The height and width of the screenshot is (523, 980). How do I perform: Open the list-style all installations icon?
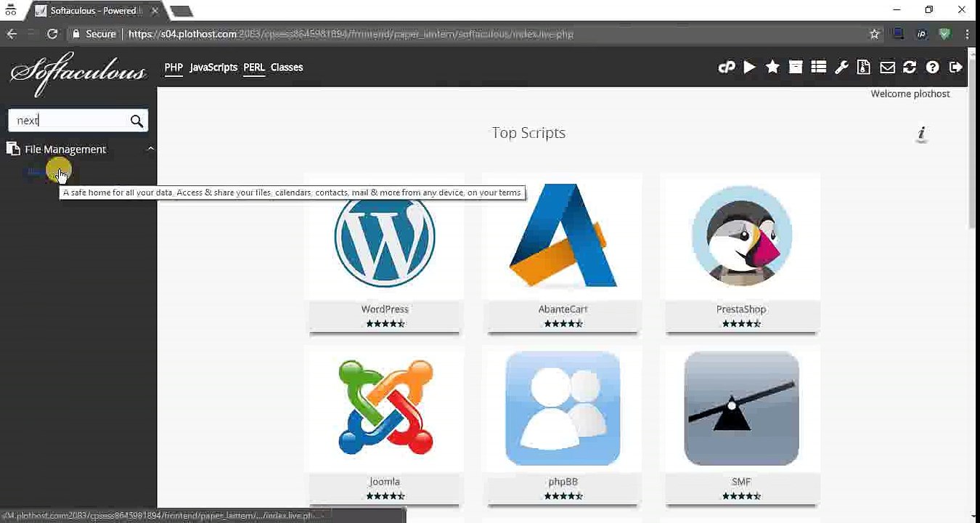tap(819, 67)
